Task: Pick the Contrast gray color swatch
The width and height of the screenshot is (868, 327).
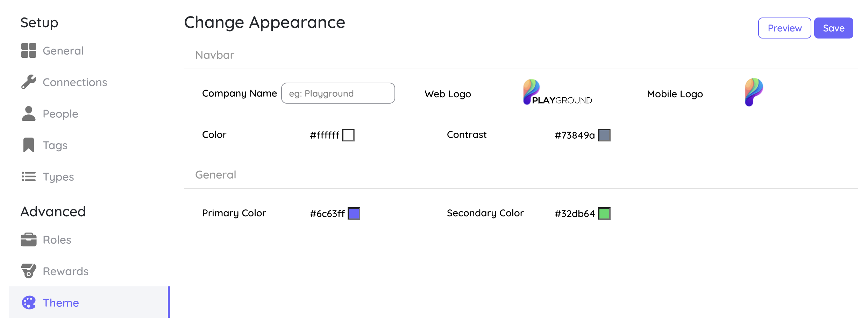Action: coord(604,135)
